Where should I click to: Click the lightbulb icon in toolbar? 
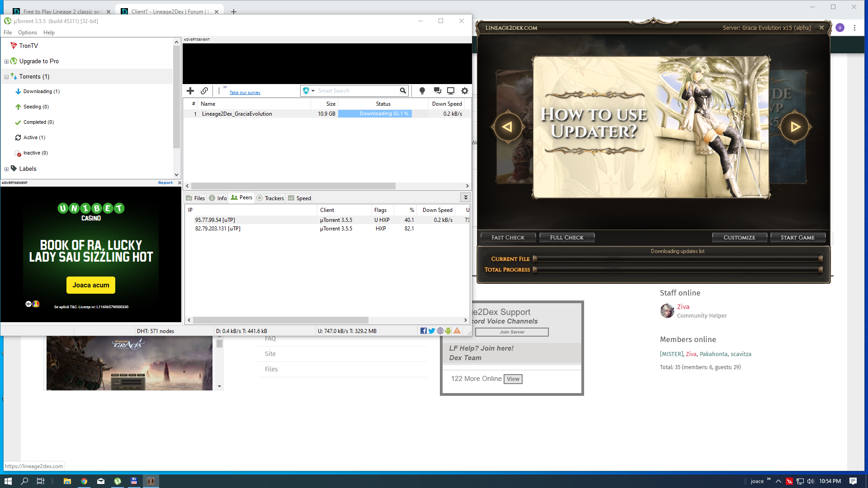[422, 91]
